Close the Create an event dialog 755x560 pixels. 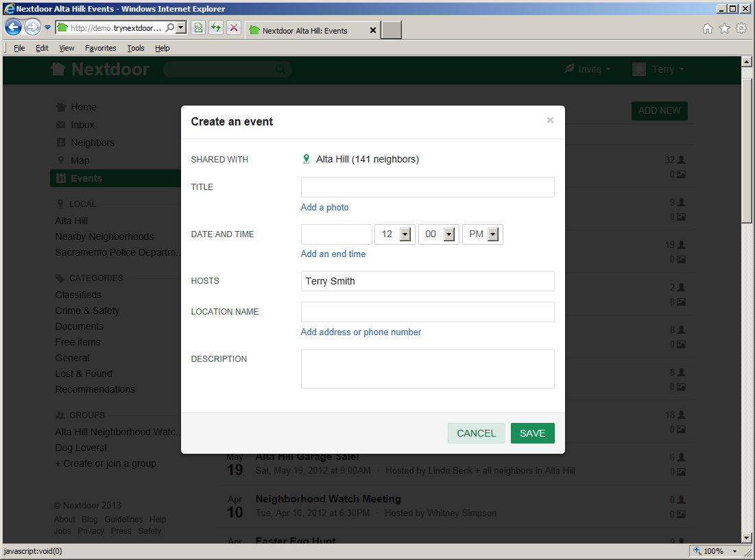click(x=550, y=121)
